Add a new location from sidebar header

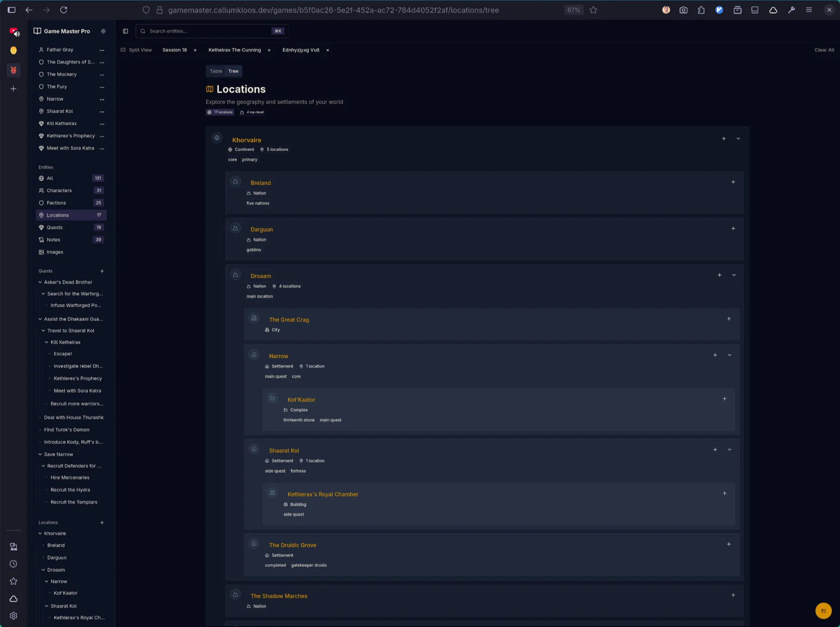tap(102, 523)
